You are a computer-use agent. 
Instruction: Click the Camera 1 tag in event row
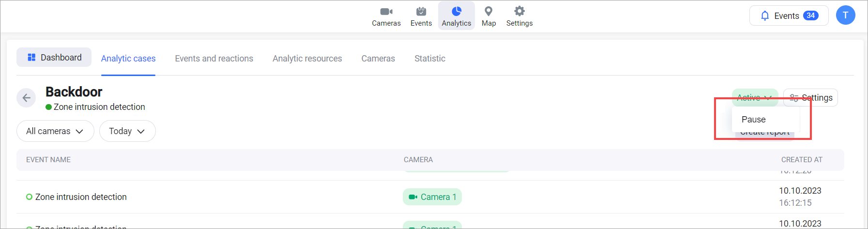click(x=432, y=197)
